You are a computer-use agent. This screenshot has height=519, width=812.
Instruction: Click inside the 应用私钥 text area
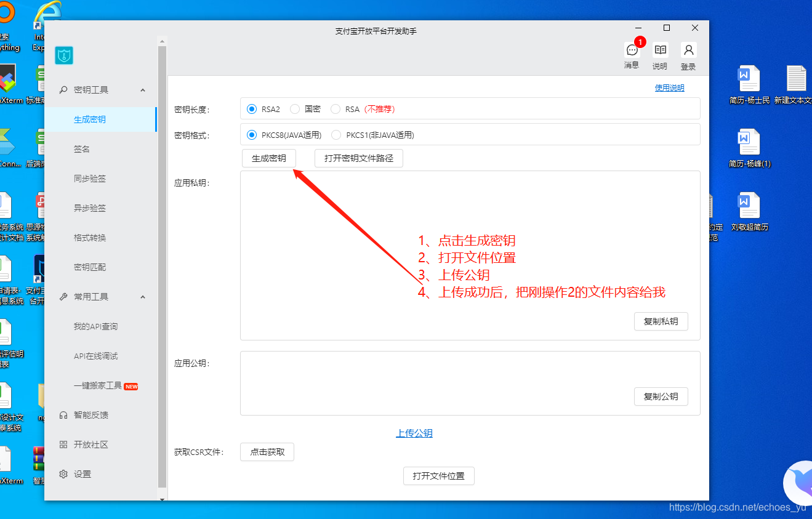tap(470, 255)
